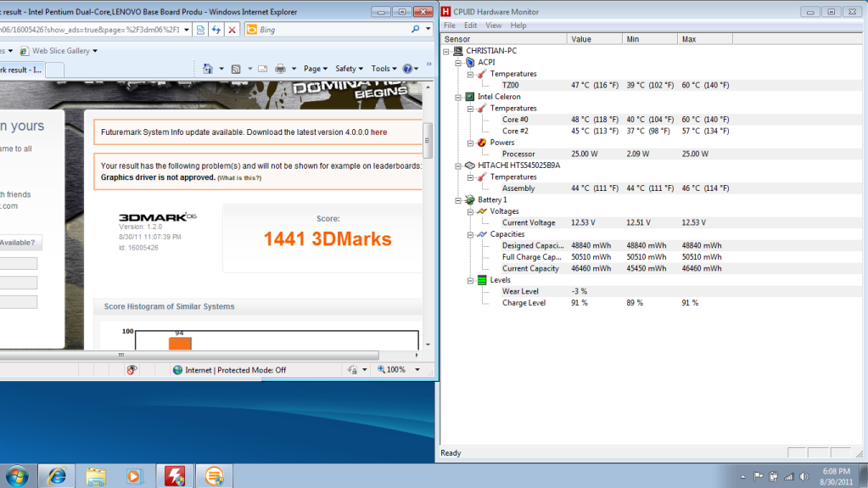Click the Capacities graph icon
The height and width of the screenshot is (488, 868).
[482, 234]
